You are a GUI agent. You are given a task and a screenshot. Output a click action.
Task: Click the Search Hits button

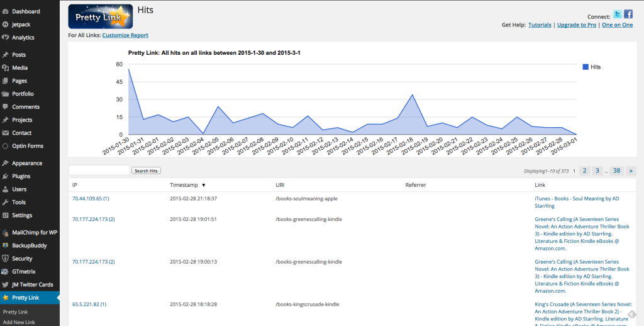pos(147,171)
